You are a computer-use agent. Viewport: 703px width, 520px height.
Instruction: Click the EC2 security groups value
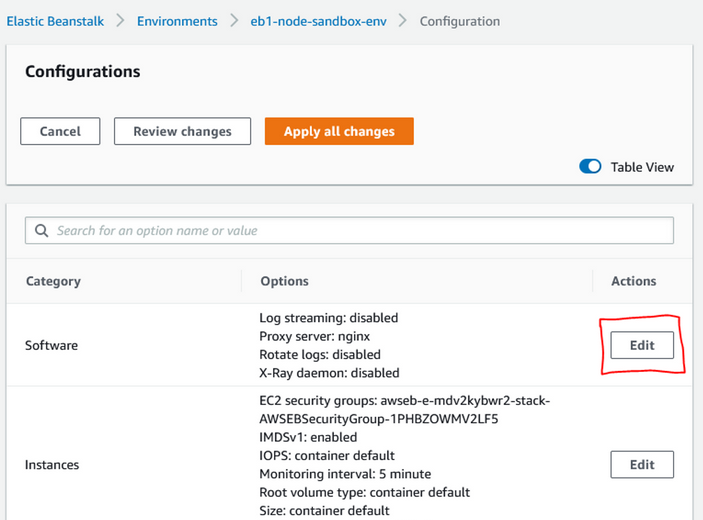point(404,410)
